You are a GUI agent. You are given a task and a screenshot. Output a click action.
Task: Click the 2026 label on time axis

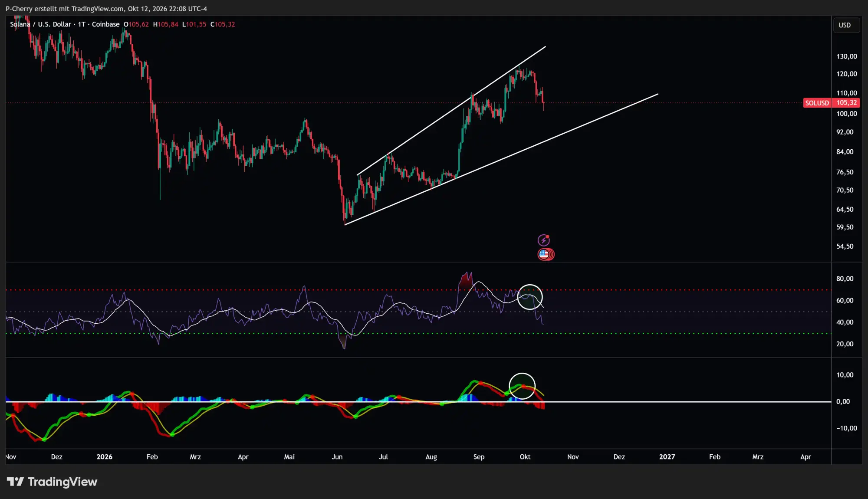(104, 457)
